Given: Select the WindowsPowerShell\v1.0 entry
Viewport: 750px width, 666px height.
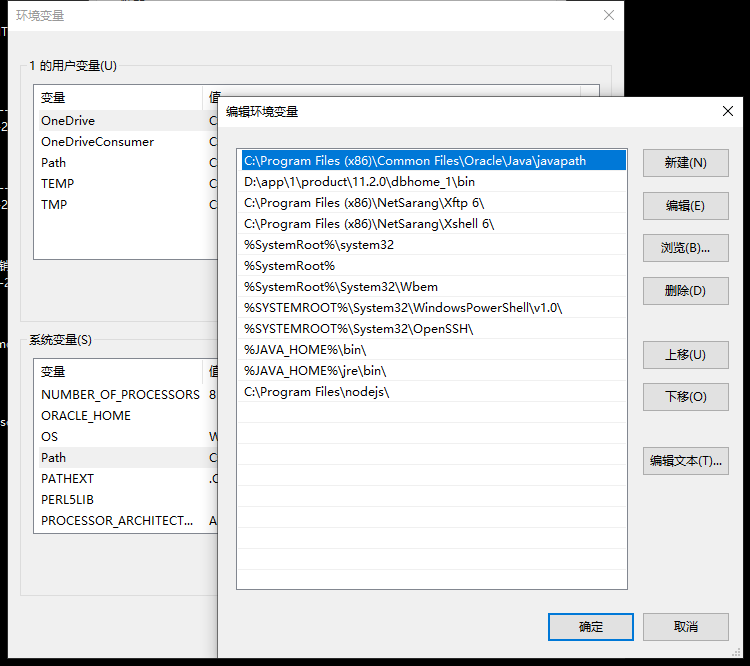Looking at the screenshot, I should click(x=433, y=308).
